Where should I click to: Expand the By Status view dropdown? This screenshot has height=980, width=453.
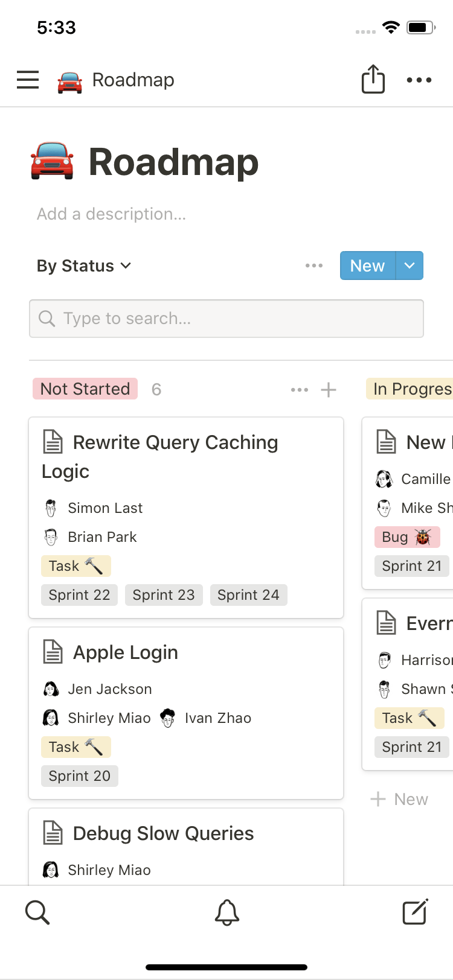click(x=84, y=266)
